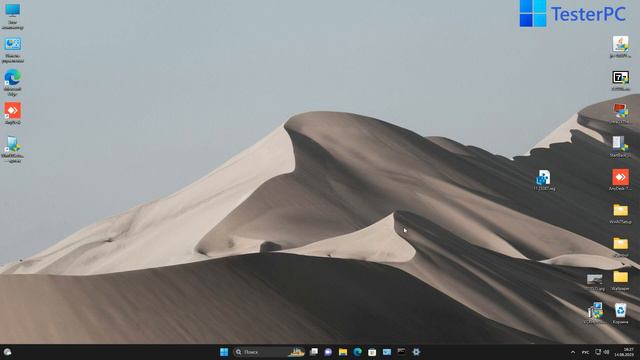This screenshot has height=360, width=640.
Task: Select the 7-Zip installer desktop icon
Action: pos(620,80)
